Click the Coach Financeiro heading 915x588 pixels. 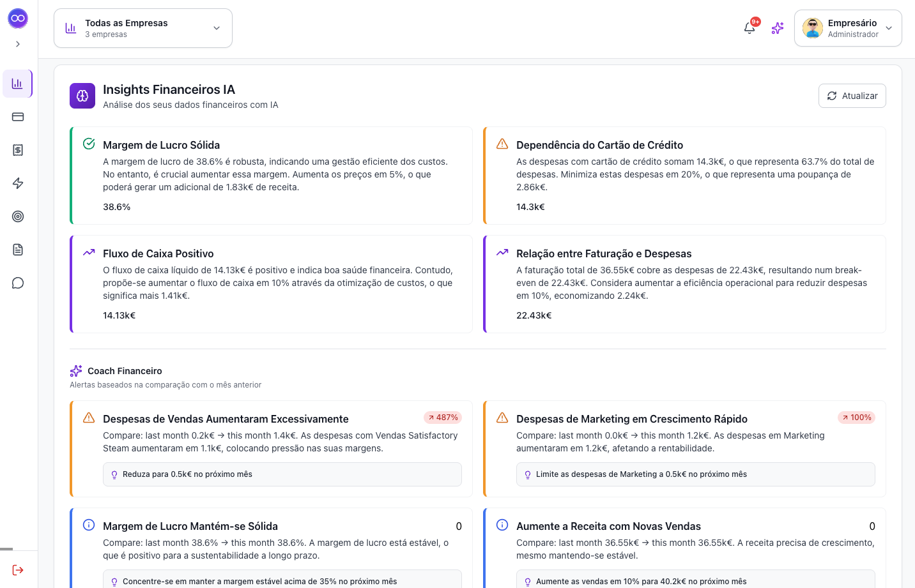pos(125,371)
